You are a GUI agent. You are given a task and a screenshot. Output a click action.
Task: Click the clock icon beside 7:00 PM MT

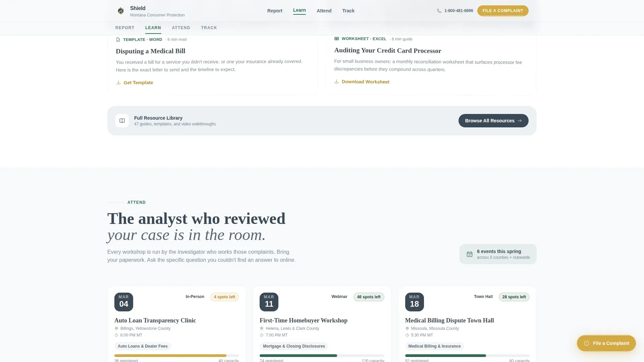(262, 335)
